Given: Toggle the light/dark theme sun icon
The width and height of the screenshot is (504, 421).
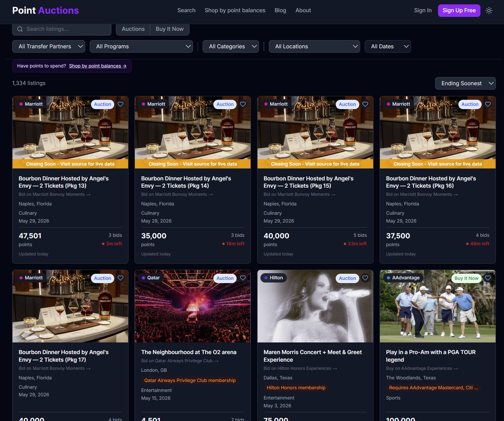Looking at the screenshot, I should (489, 11).
